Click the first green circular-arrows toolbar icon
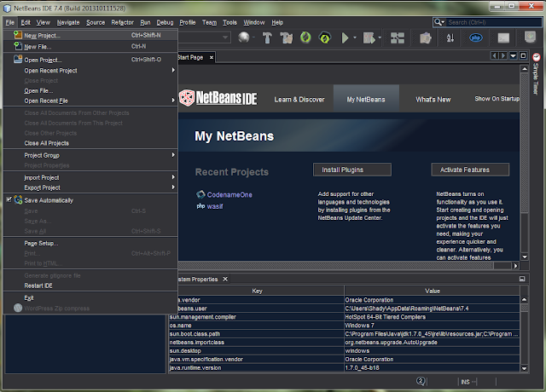 (x=305, y=37)
